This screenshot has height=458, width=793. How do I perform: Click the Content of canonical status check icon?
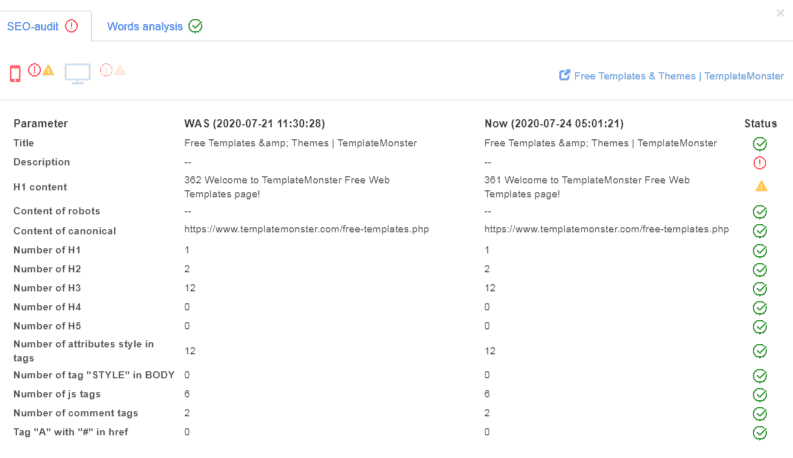[x=760, y=231]
